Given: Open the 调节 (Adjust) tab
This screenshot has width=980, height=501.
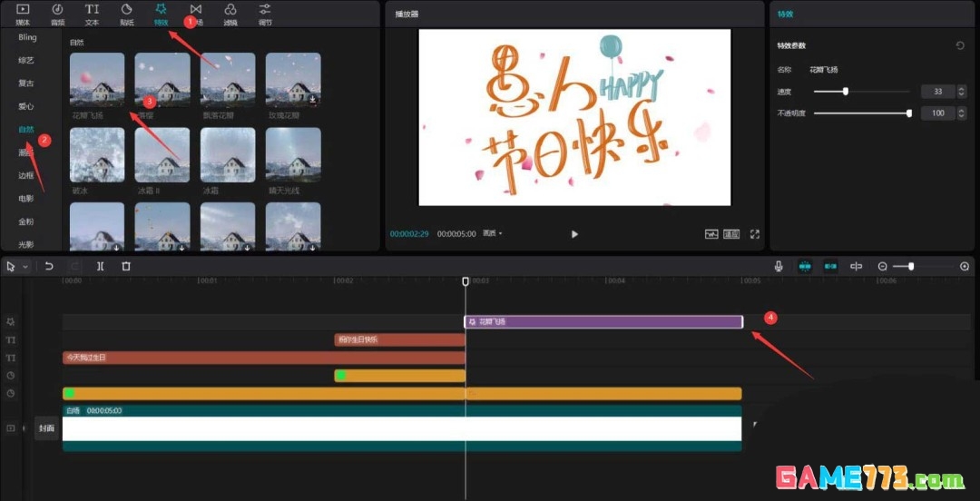Looking at the screenshot, I should tap(265, 15).
